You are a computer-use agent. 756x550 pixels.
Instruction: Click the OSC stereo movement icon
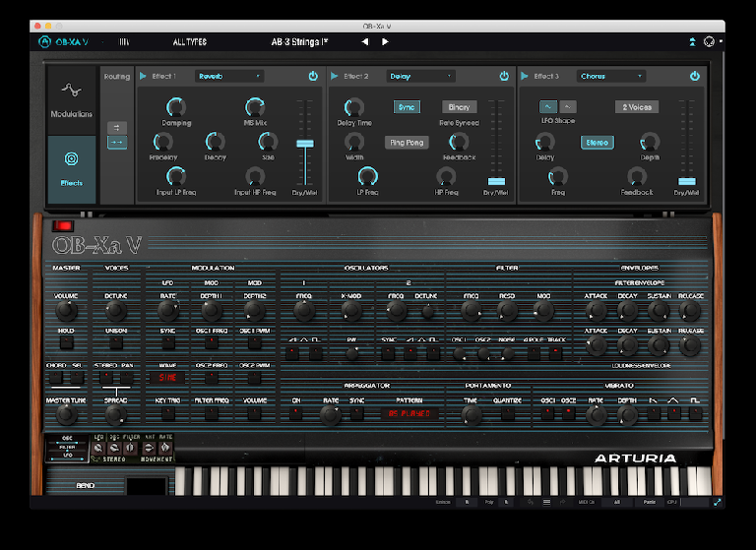(x=114, y=448)
